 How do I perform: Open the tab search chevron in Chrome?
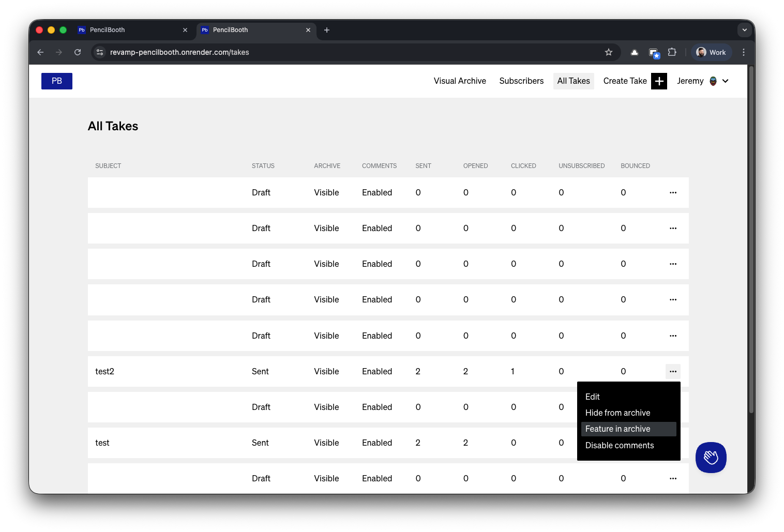click(x=744, y=30)
